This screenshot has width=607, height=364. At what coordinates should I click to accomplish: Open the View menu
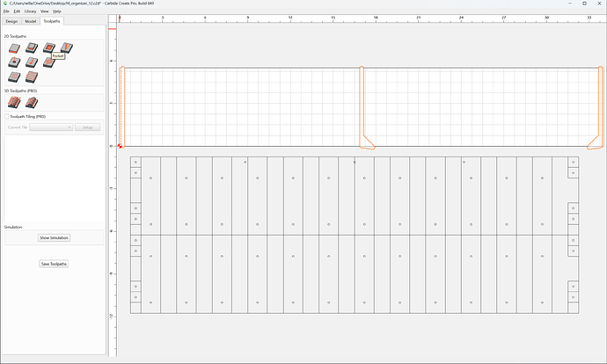click(45, 11)
